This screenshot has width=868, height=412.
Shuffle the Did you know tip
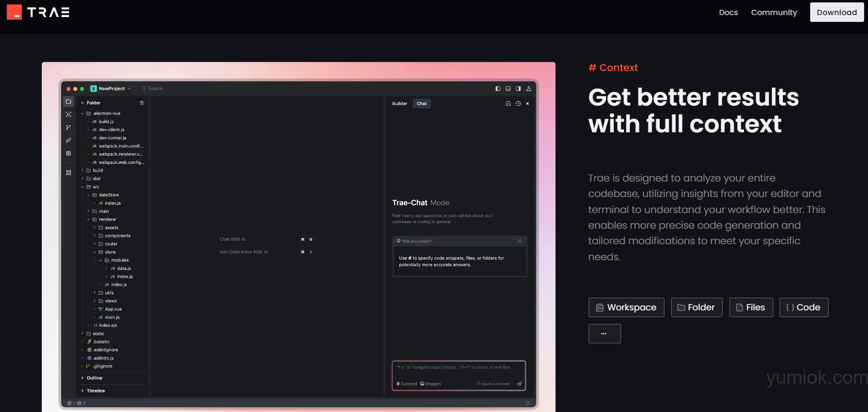tap(519, 241)
